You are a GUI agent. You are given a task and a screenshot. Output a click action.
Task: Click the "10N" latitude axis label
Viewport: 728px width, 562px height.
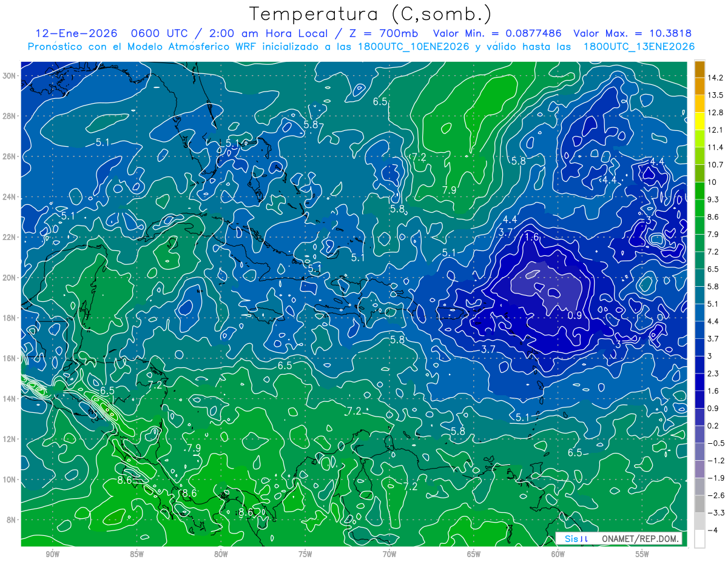click(x=8, y=480)
